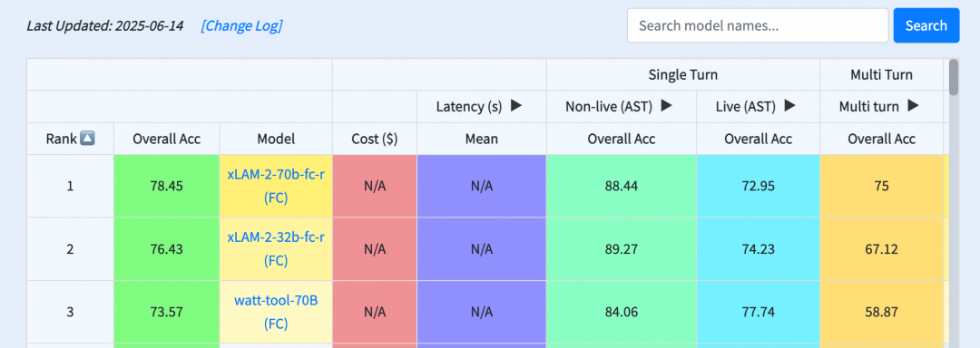980x348 pixels.
Task: Select the 77.74 Live accuracy cell
Action: click(758, 312)
